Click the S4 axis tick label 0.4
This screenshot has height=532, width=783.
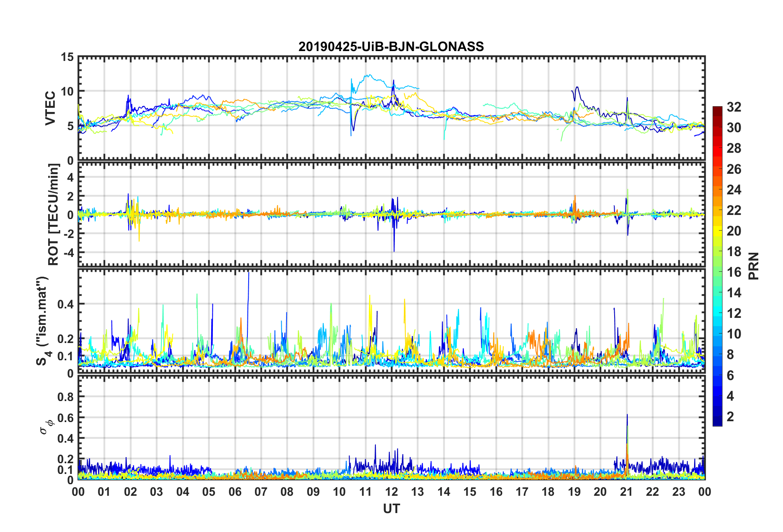(x=66, y=304)
